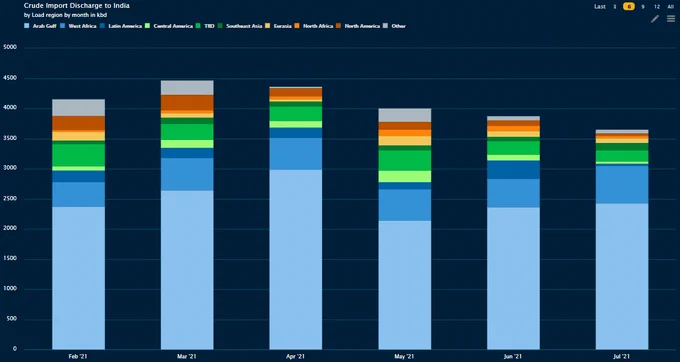The width and height of the screenshot is (680, 362).
Task: Set range to last 3 months
Action: pyautogui.click(x=615, y=7)
